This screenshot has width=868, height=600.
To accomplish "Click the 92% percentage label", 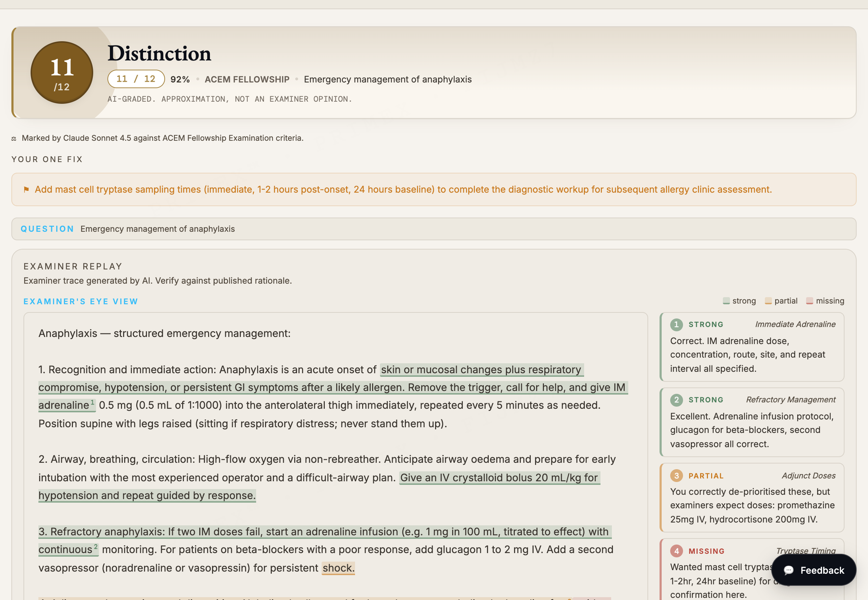I will click(180, 79).
